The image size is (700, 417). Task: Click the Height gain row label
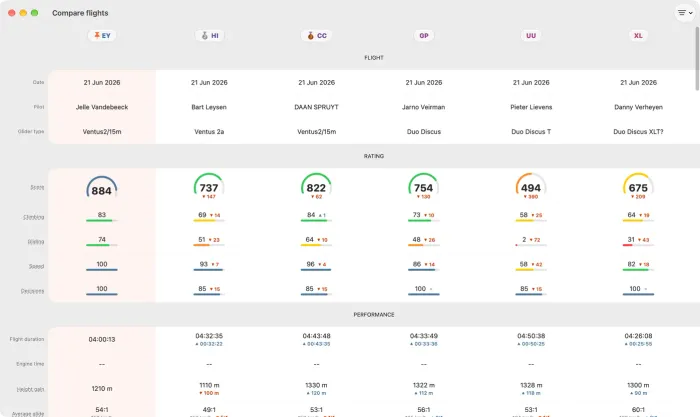(x=30, y=389)
